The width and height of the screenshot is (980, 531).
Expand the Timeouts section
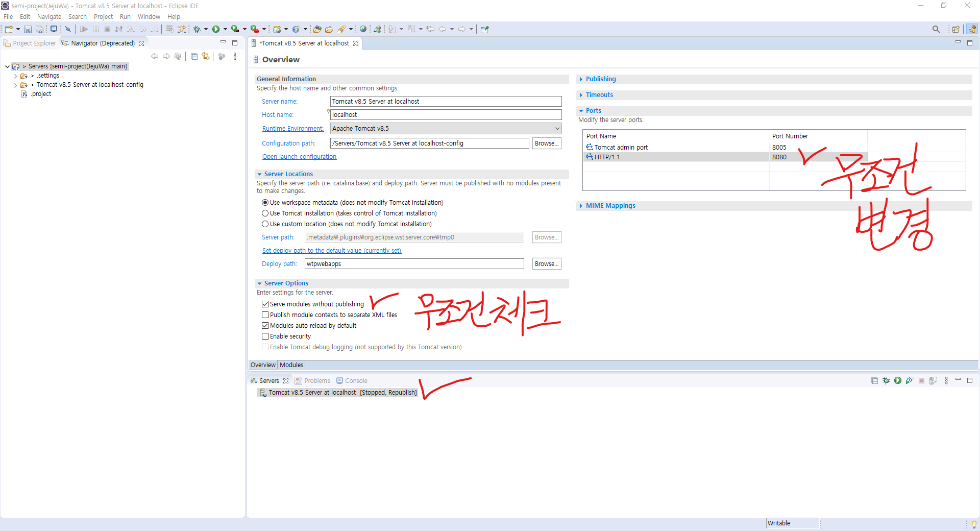pyautogui.click(x=581, y=95)
